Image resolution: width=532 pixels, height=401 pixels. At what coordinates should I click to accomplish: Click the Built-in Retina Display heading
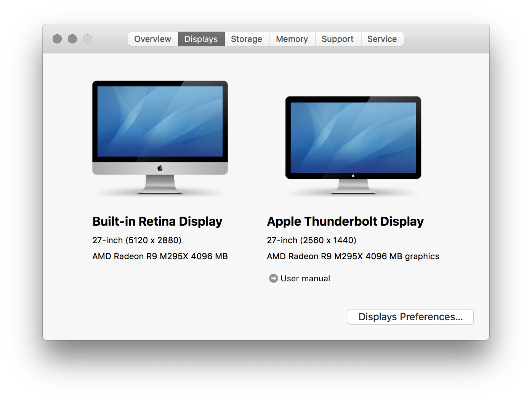click(157, 221)
